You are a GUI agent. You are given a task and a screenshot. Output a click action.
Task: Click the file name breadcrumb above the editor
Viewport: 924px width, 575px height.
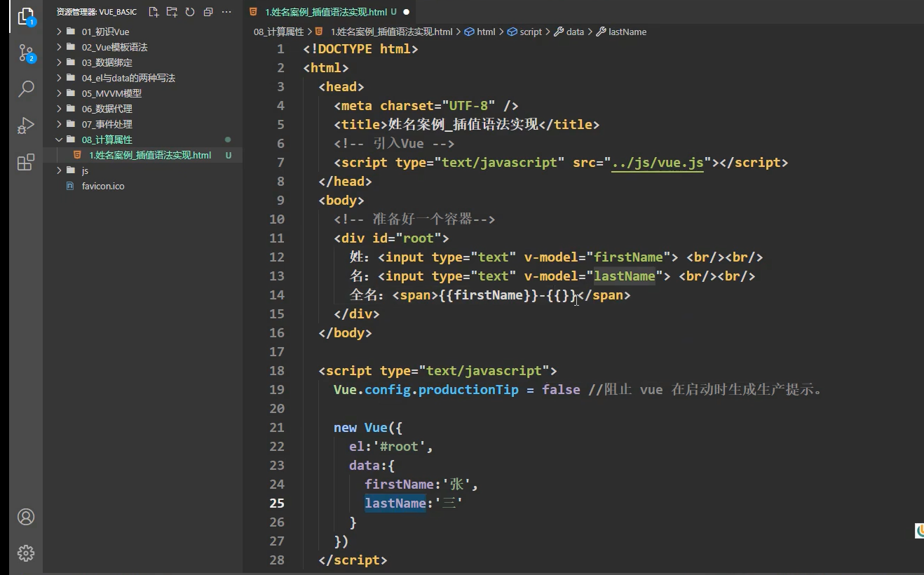391,32
